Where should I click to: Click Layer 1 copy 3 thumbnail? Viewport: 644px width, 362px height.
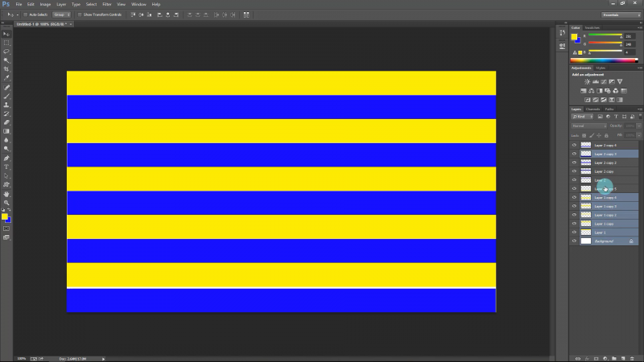pos(586,206)
